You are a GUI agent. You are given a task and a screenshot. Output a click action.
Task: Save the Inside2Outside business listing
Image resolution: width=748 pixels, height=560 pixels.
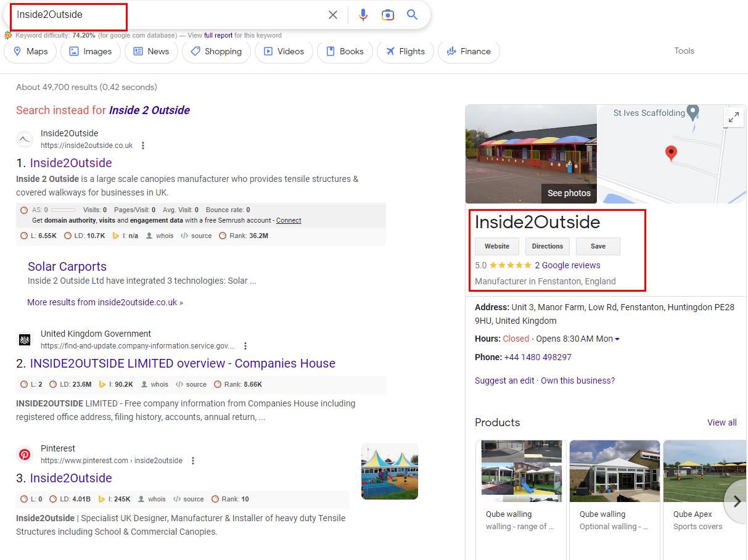click(x=598, y=246)
